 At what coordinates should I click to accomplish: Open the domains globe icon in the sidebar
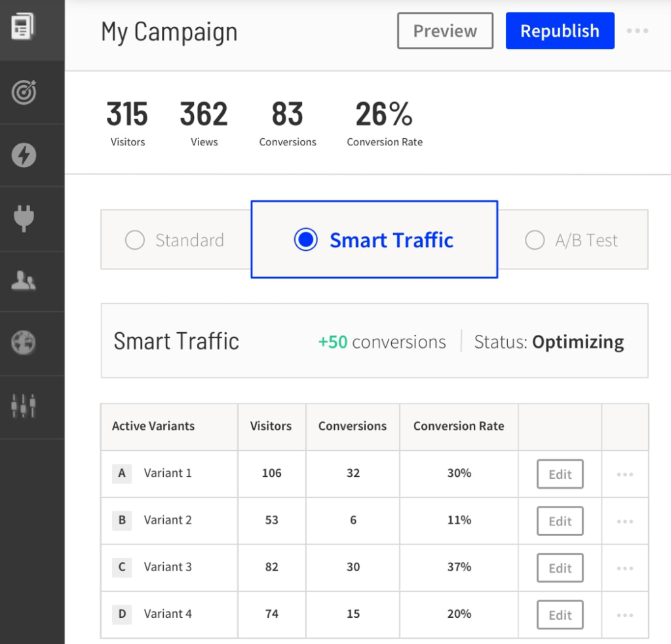24,341
